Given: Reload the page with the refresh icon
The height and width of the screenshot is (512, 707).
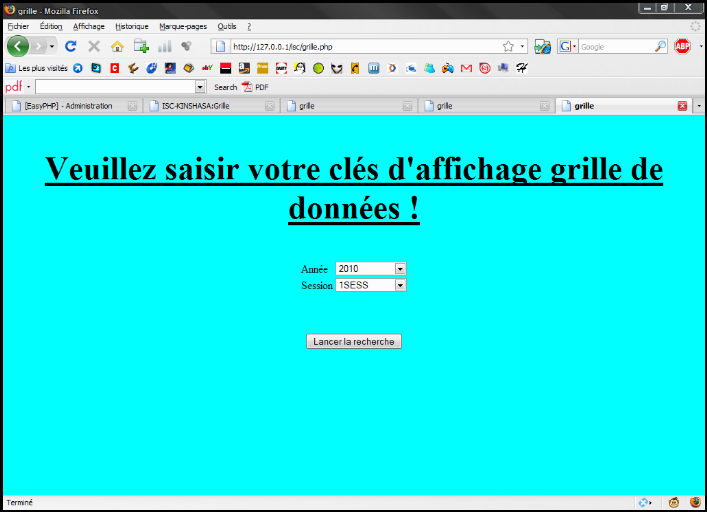Looking at the screenshot, I should point(71,46).
